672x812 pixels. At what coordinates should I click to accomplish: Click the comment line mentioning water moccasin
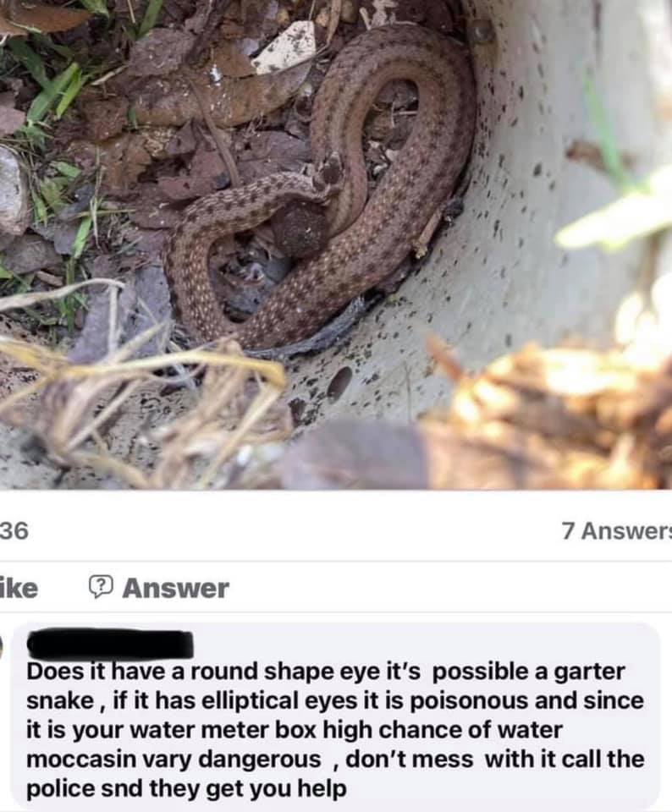pyautogui.click(x=294, y=730)
